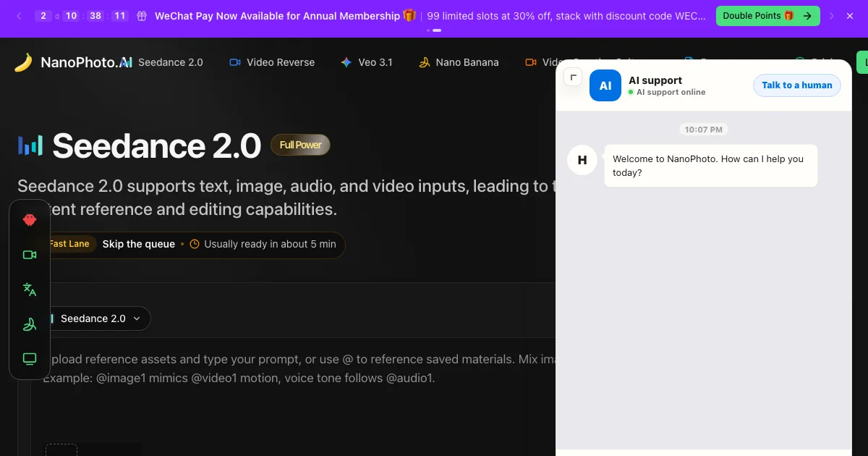The image size is (868, 456).
Task: Open the translate icon in floating sidebar
Action: coord(30,290)
